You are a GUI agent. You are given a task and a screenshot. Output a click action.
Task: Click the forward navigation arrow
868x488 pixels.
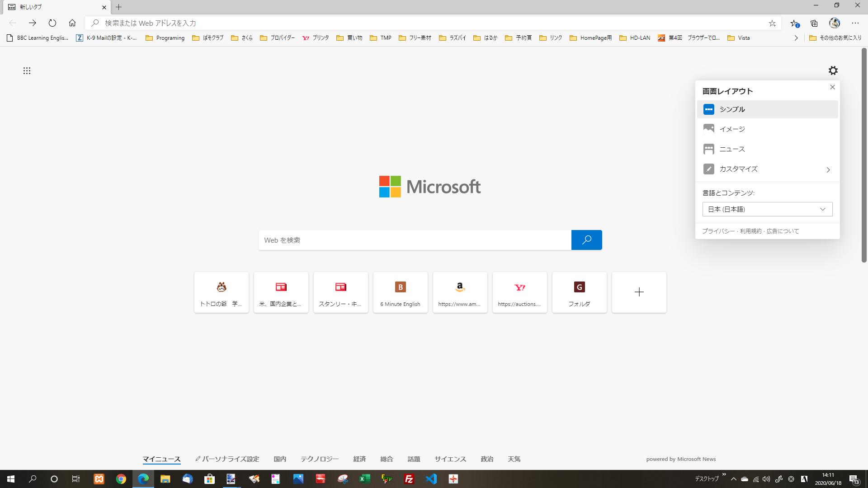pos(33,23)
